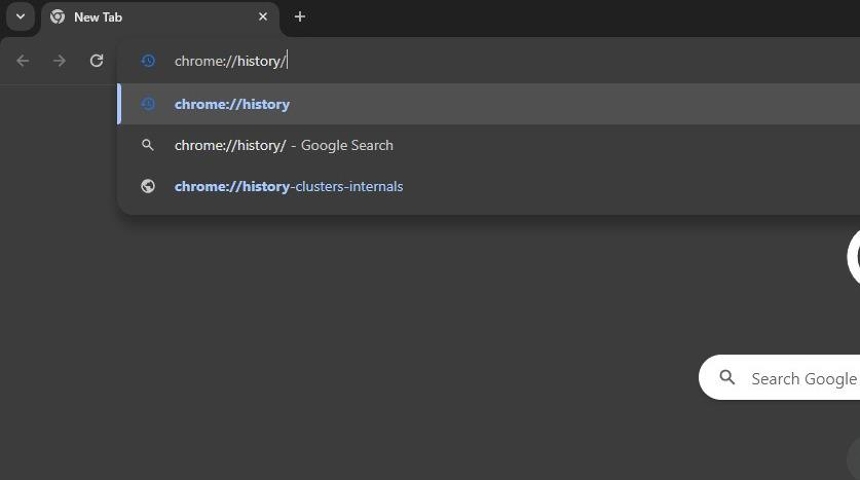The height and width of the screenshot is (480, 860).
Task: Open the tab search dropdown arrow
Action: 20,17
